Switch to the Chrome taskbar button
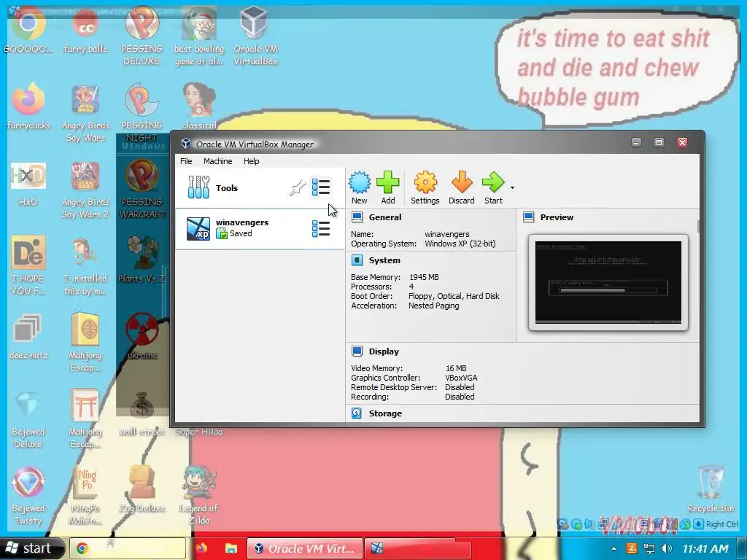This screenshot has width=747, height=560. tap(128, 548)
